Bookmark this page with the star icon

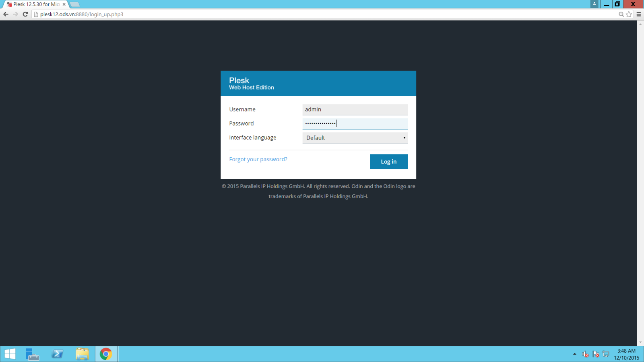pyautogui.click(x=629, y=14)
